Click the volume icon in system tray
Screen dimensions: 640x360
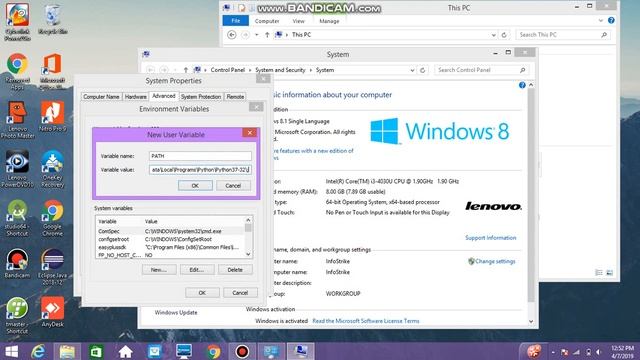[599, 352]
